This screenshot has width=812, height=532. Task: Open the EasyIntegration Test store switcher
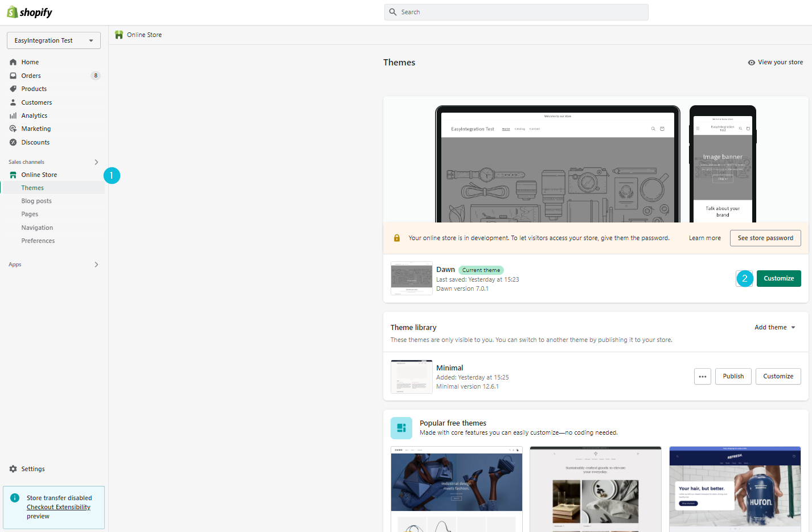click(x=54, y=40)
